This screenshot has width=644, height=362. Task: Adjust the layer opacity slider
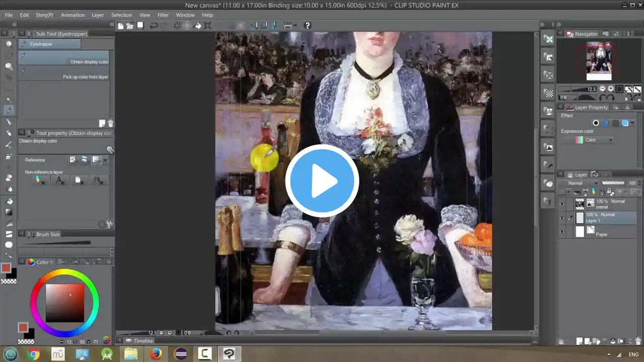pos(613,183)
